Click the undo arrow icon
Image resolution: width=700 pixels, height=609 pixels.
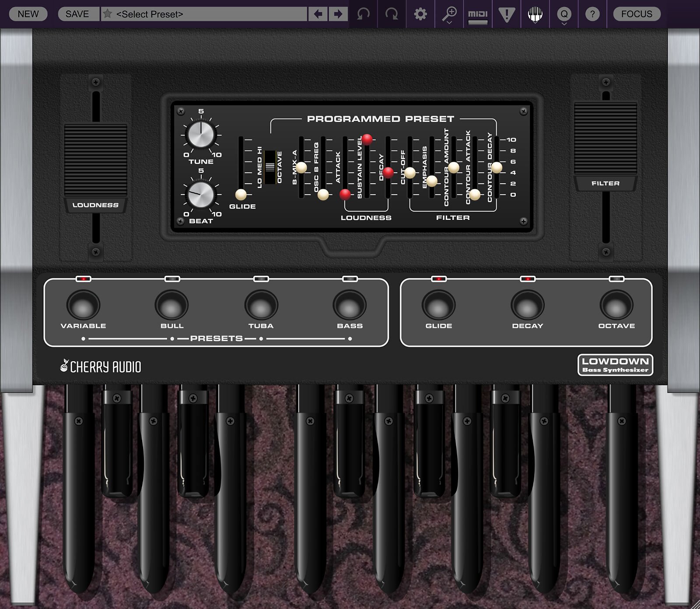pos(363,14)
